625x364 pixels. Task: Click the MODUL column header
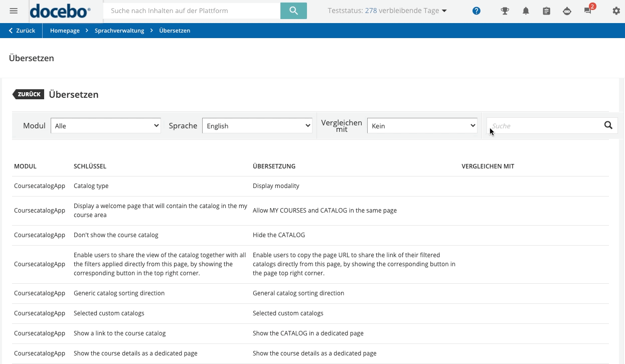(25, 166)
